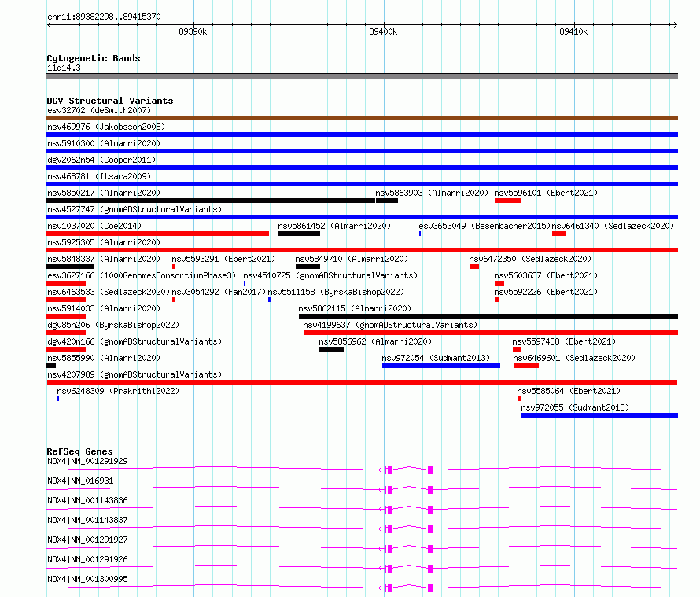Click nsv5849710 (Almarri2020) label
Screen dimensions: 700x597
[x=352, y=259]
